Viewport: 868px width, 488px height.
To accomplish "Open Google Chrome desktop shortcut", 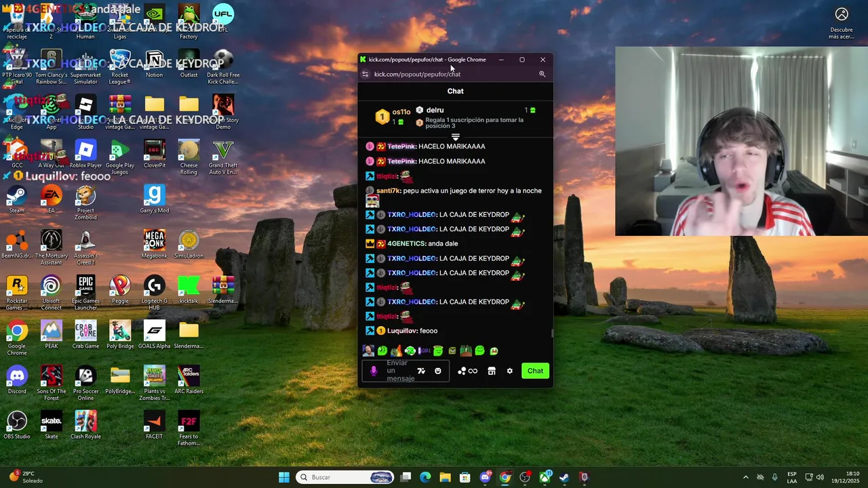I will tap(17, 338).
